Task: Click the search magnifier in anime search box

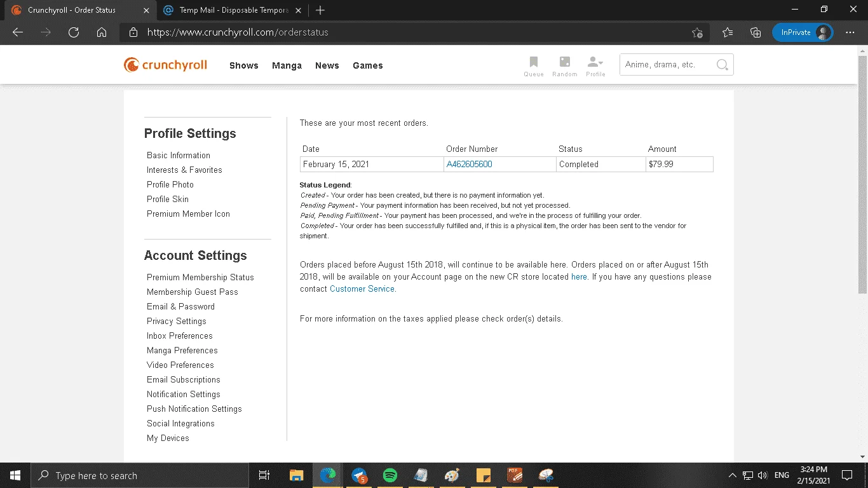Action: (722, 65)
